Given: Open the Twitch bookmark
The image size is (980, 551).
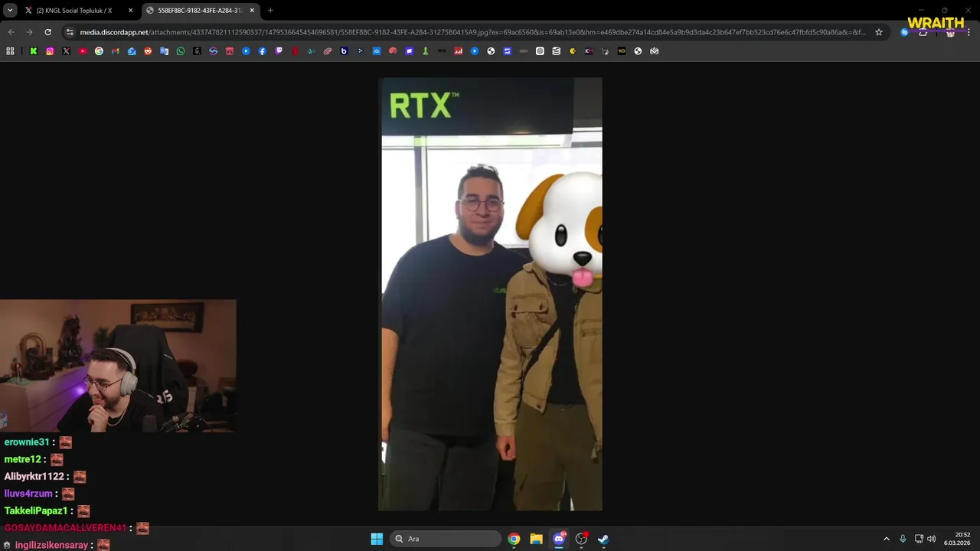Looking at the screenshot, I should coord(279,51).
